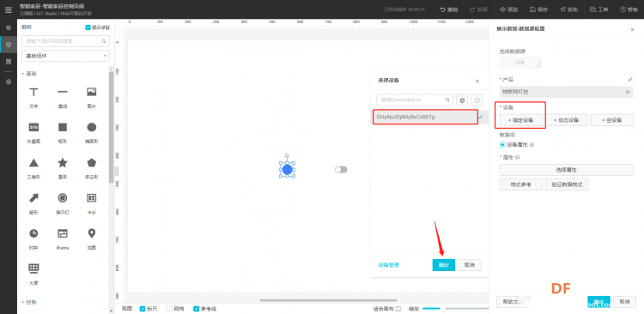Refresh the device list in 选择设备 dialog
This screenshot has height=314, width=644.
(x=477, y=100)
